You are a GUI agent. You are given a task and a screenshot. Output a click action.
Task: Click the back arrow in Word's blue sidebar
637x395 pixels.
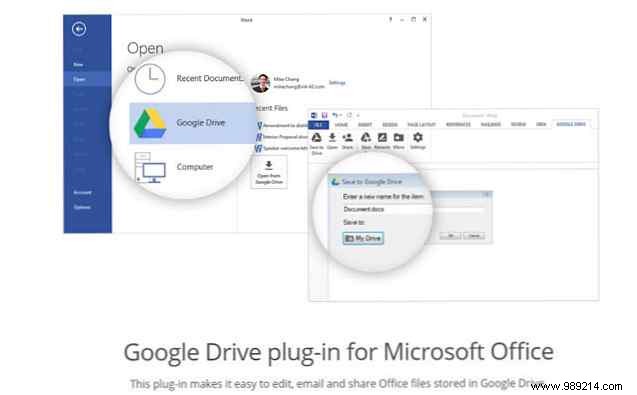click(79, 29)
